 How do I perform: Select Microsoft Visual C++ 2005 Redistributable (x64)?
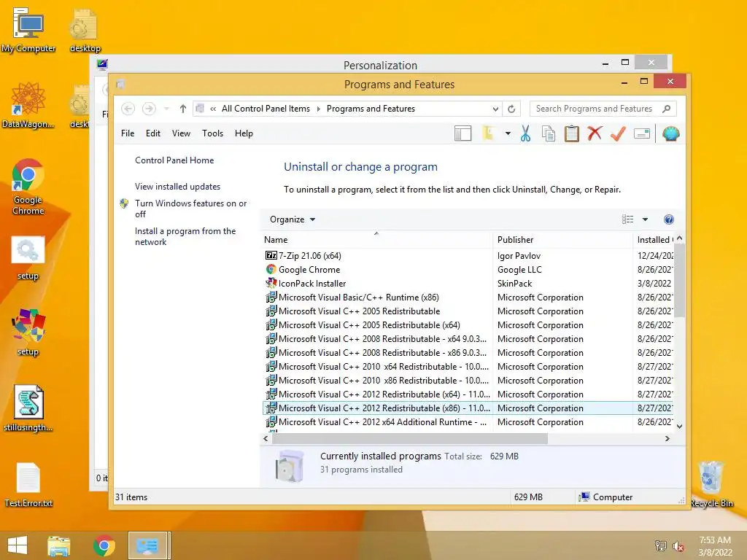(x=369, y=324)
